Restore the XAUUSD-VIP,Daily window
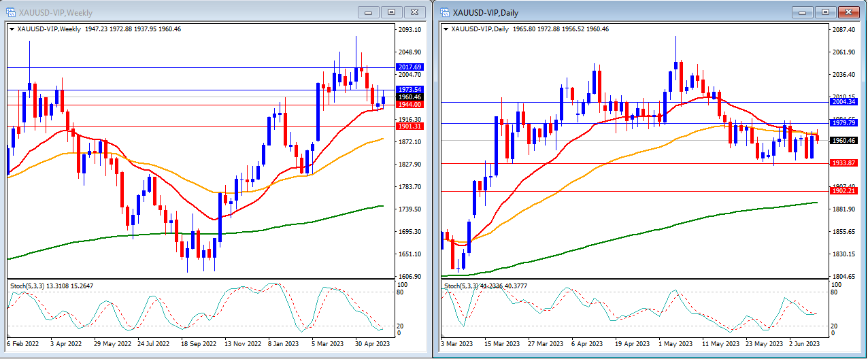This screenshot has width=868, height=359. 825,12
